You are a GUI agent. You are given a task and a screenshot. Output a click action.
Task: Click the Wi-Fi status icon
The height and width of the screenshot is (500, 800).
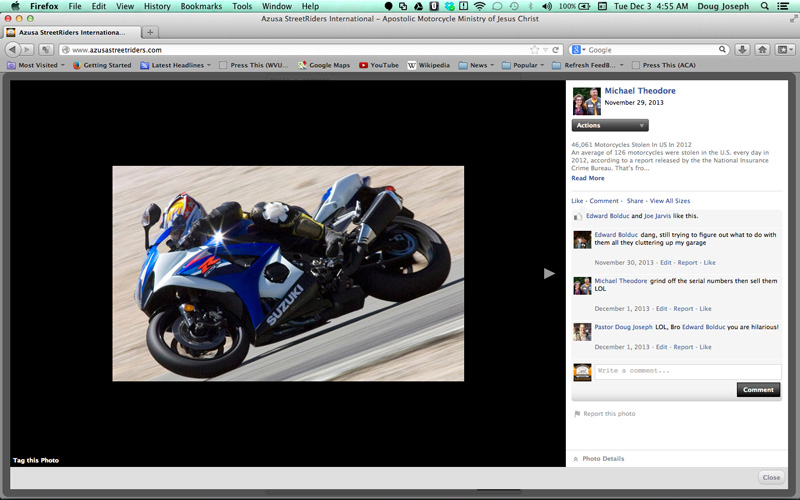tap(480, 6)
